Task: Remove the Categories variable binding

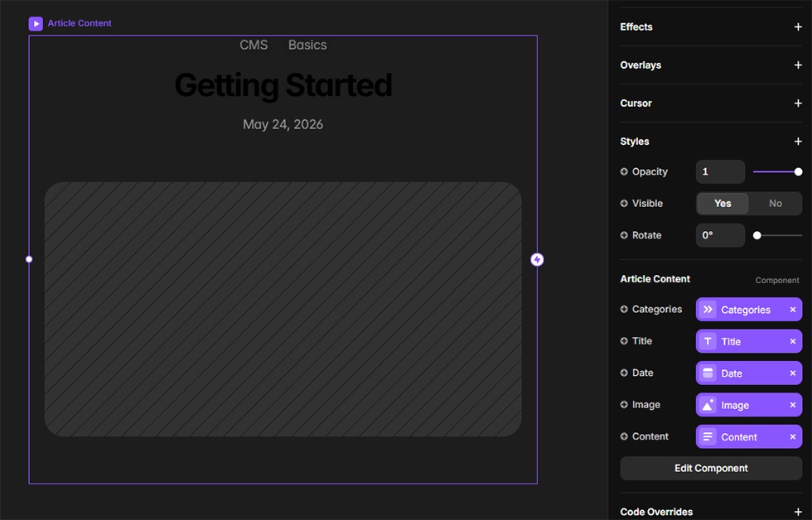Action: [792, 310]
